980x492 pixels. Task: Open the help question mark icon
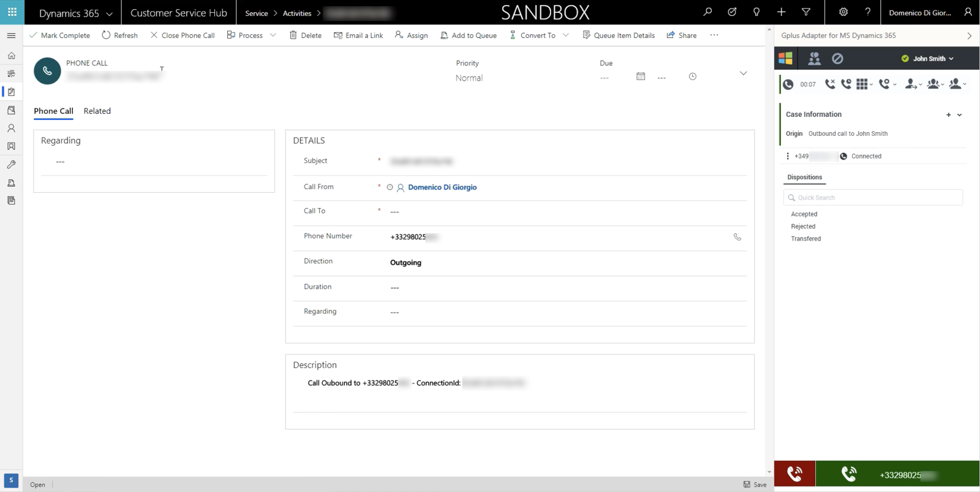[x=868, y=12]
